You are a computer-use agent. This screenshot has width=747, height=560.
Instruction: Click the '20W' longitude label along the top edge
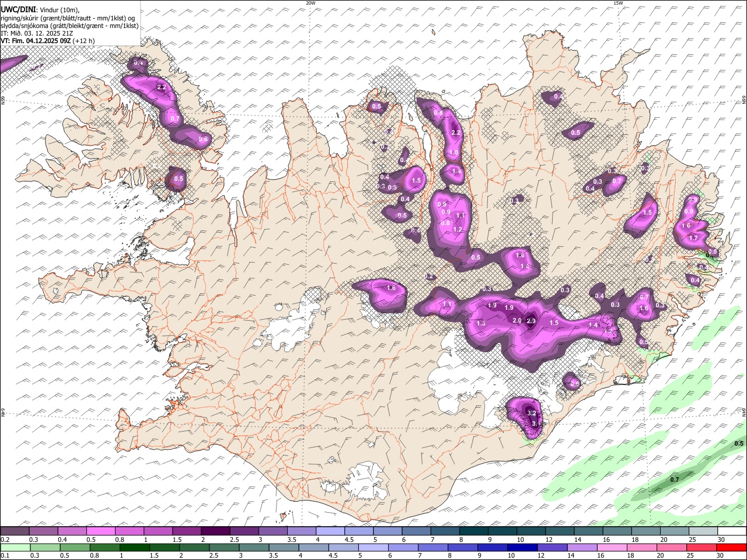[310, 3]
